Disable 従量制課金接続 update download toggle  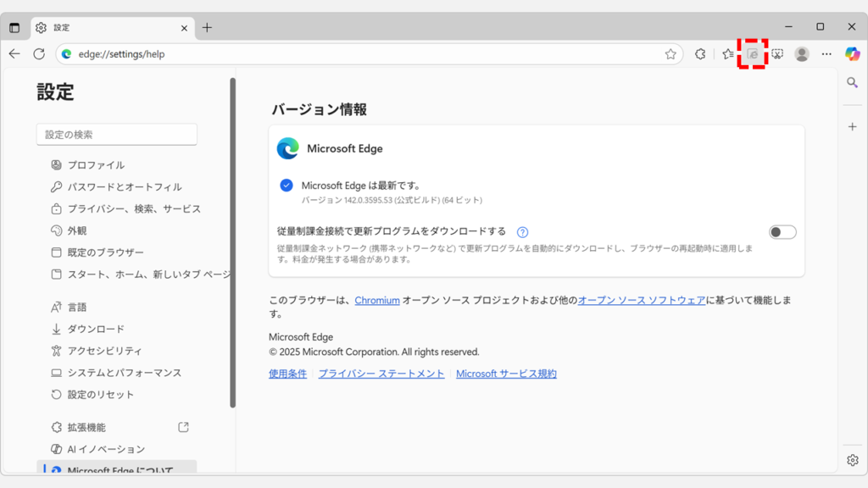pos(782,231)
